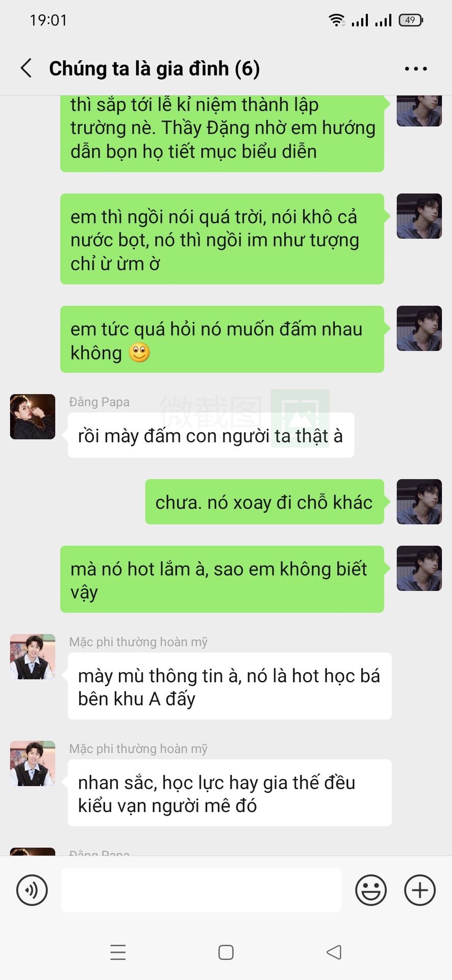Viewport: 452px width, 980px height.
Task: Open avatar beside 'nhan sắc, học lực' message
Action: (33, 764)
